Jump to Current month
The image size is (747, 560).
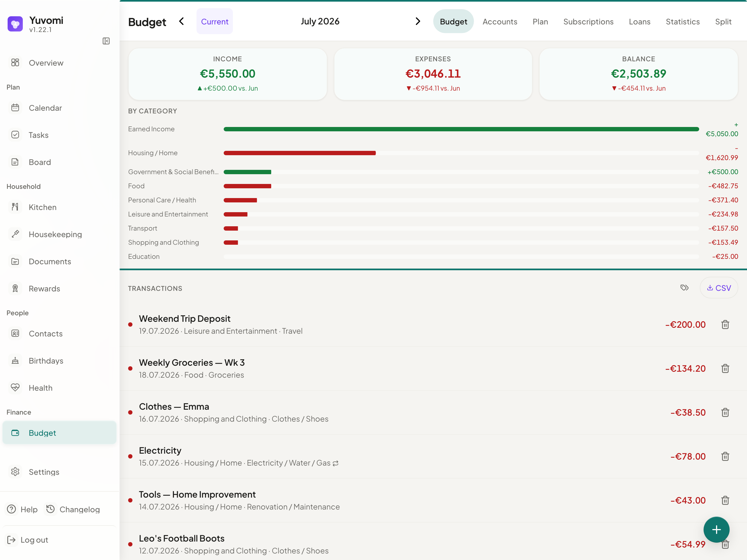pyautogui.click(x=214, y=21)
